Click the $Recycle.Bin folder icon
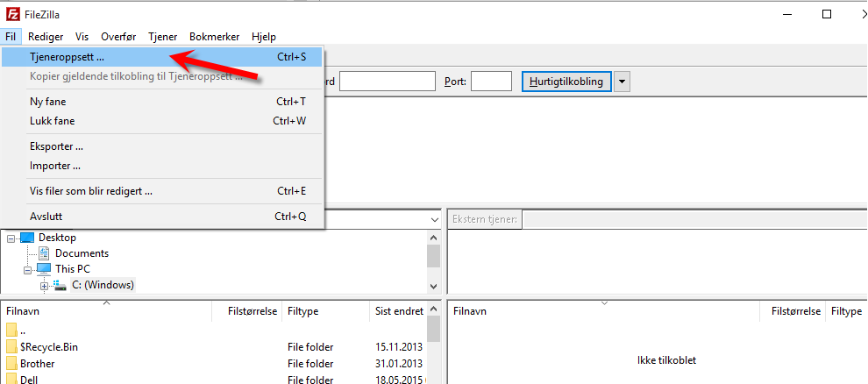This screenshot has width=868, height=384. [11, 347]
